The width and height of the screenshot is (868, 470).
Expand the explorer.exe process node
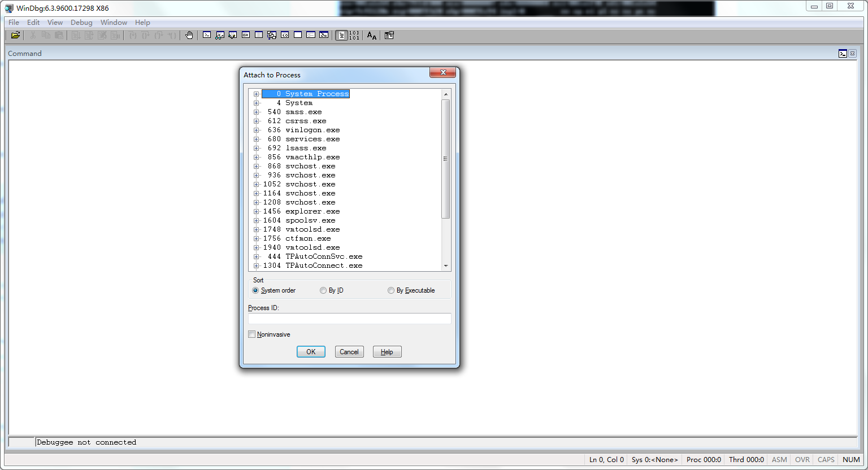[256, 211]
